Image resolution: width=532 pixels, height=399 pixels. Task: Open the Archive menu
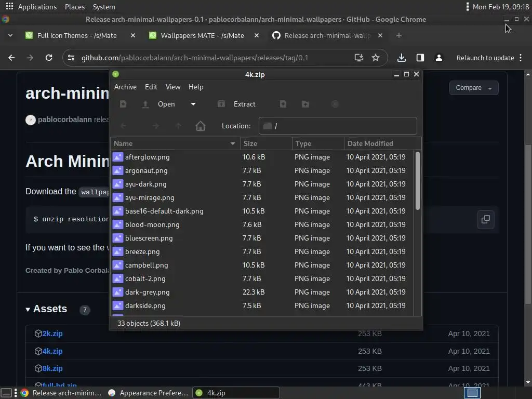(x=125, y=87)
